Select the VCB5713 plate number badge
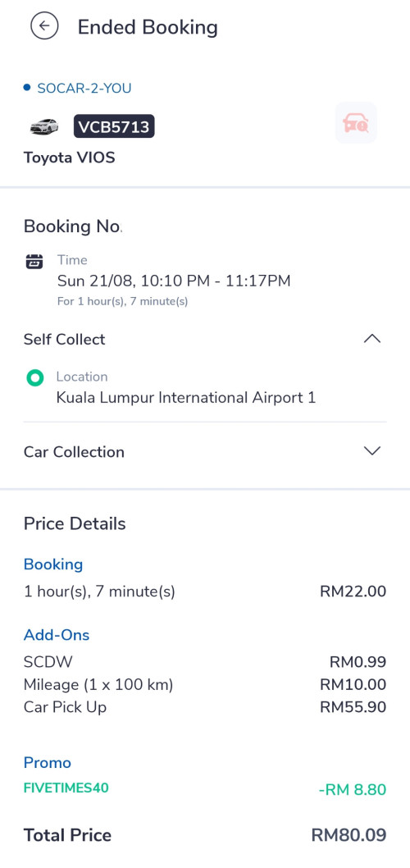Viewport: 410px width, 868px height. click(x=114, y=127)
